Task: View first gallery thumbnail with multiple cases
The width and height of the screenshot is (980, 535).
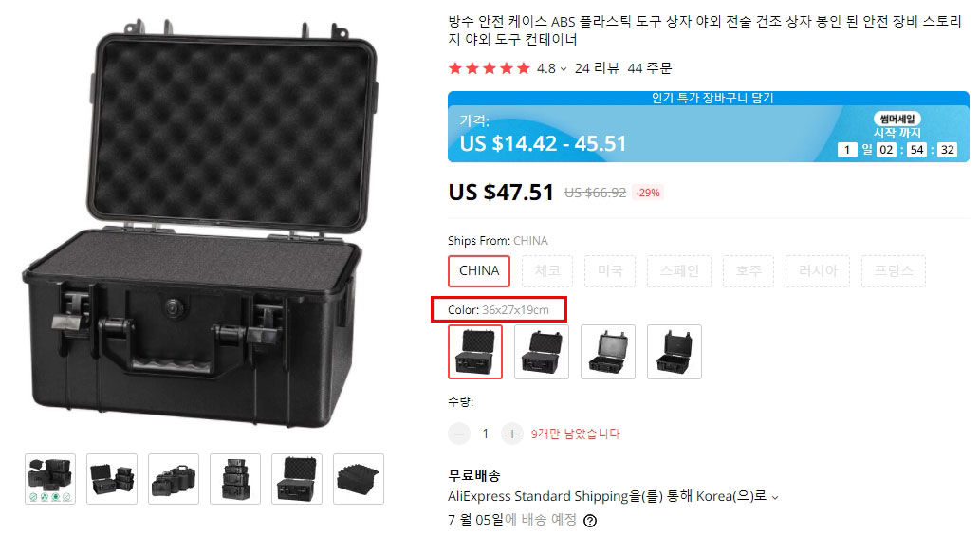Action: click(50, 479)
